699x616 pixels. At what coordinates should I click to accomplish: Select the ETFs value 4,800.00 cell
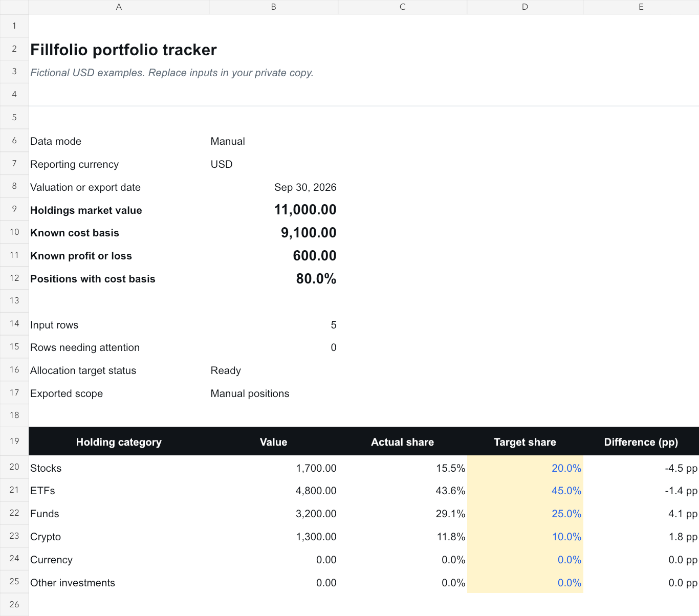[273, 491]
